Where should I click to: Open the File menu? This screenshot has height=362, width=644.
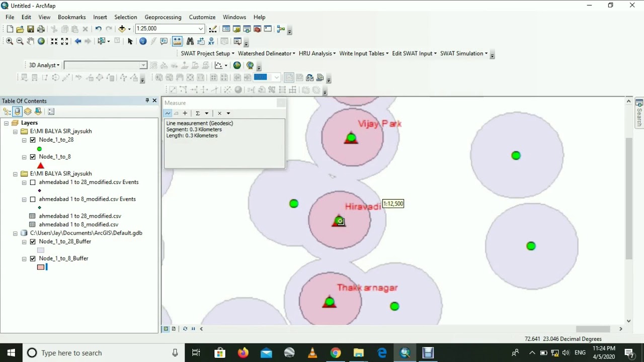point(10,17)
